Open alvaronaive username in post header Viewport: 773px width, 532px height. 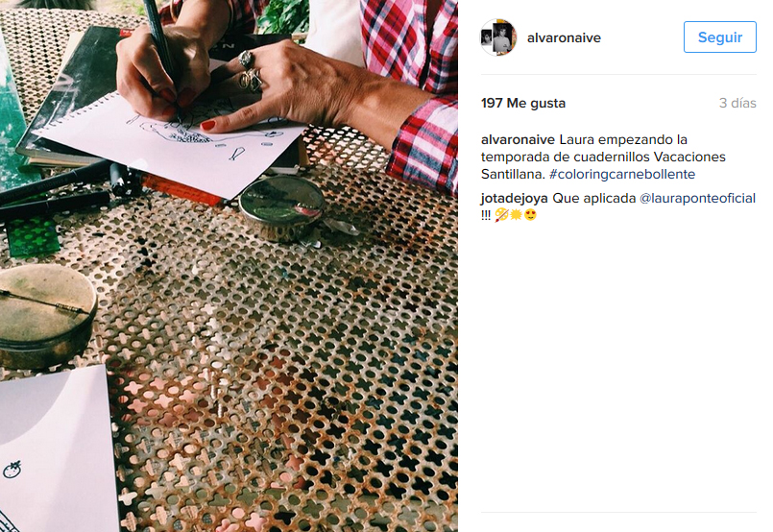coord(564,38)
